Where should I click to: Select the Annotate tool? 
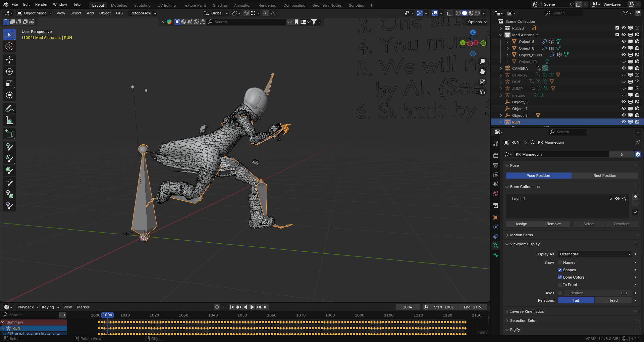tap(9, 108)
